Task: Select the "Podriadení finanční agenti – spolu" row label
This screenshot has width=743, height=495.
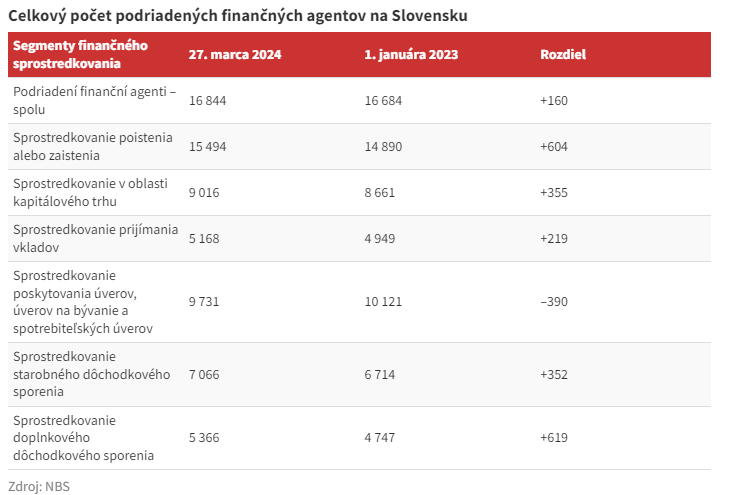Action: coord(94,100)
